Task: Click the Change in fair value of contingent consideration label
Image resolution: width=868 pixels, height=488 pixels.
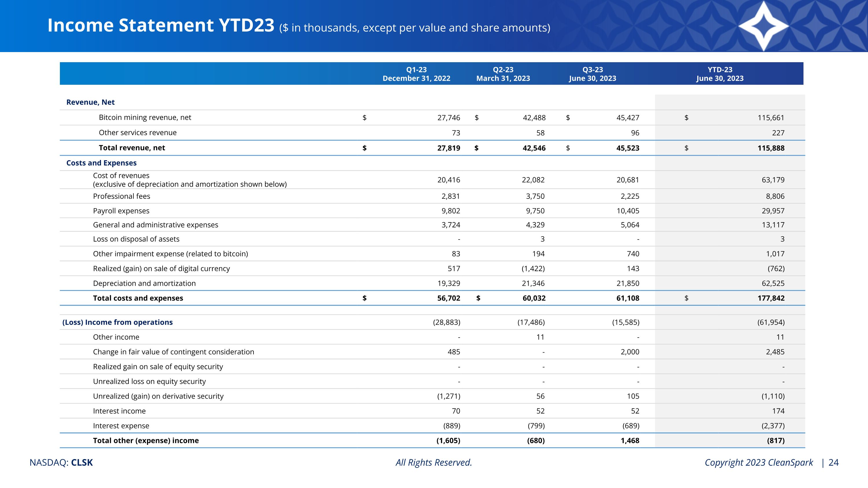Action: point(174,352)
